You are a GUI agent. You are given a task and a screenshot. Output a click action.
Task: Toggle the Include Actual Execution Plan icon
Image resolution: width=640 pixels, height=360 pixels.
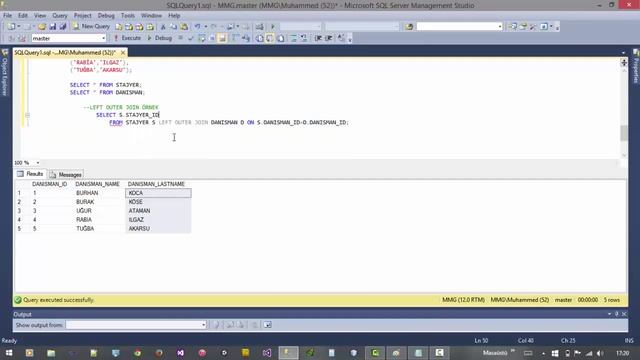235,38
